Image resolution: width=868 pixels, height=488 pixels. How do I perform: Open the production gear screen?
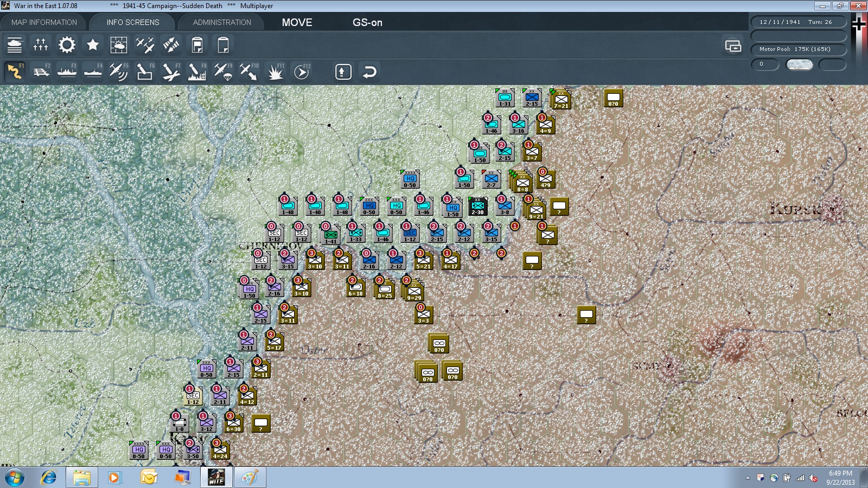click(67, 44)
